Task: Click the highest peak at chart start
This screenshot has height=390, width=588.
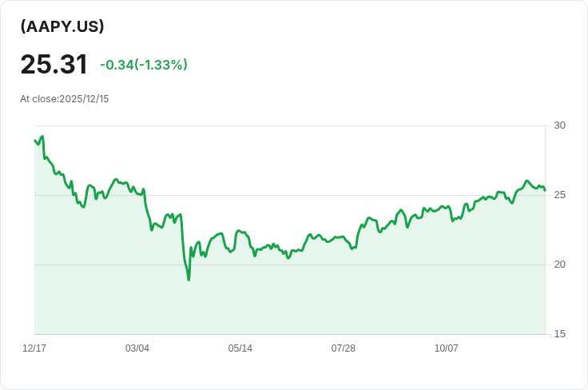Action: tap(42, 137)
